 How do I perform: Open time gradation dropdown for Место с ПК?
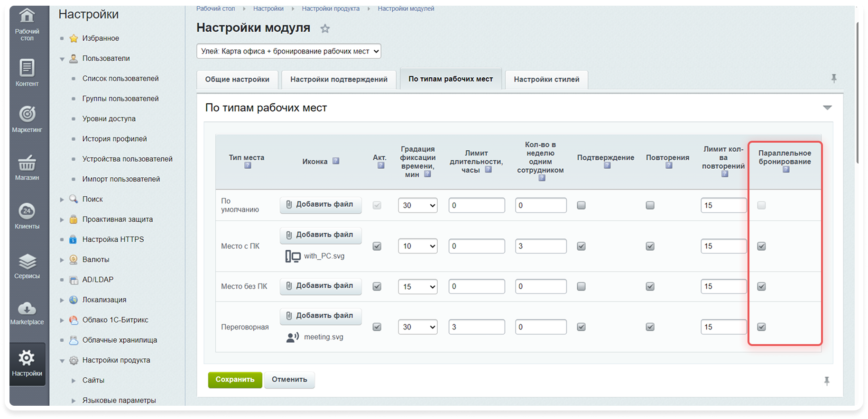(x=418, y=246)
